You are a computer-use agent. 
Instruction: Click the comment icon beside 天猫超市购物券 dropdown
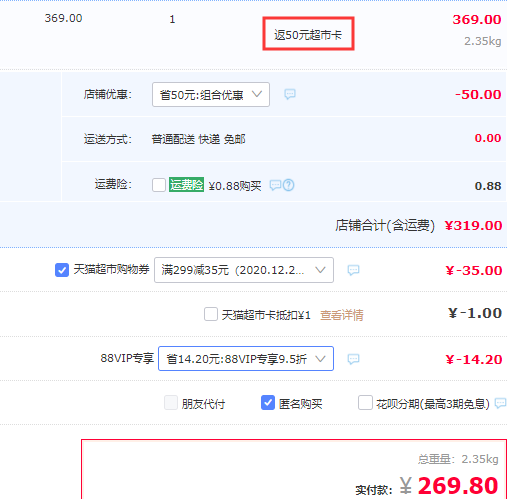pos(353,270)
